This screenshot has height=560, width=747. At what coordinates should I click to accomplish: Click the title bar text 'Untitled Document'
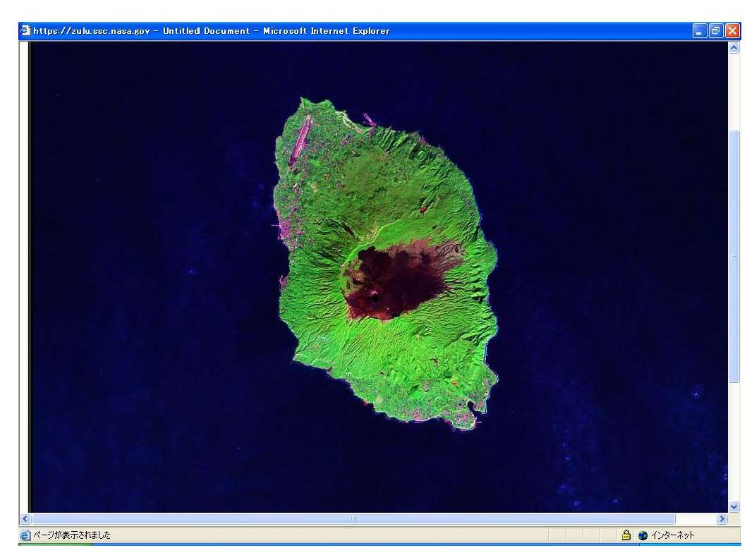click(206, 31)
